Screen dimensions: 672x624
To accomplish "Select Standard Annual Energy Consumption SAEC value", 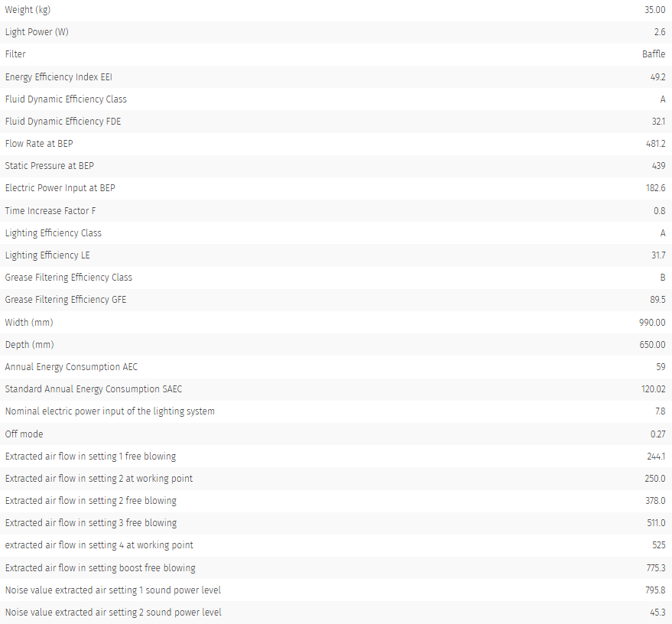I will (653, 389).
